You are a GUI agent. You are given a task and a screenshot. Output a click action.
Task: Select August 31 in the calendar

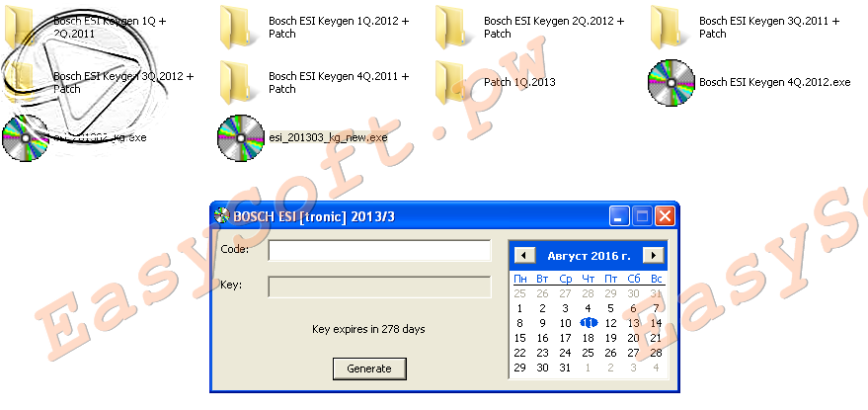pyautogui.click(x=565, y=368)
